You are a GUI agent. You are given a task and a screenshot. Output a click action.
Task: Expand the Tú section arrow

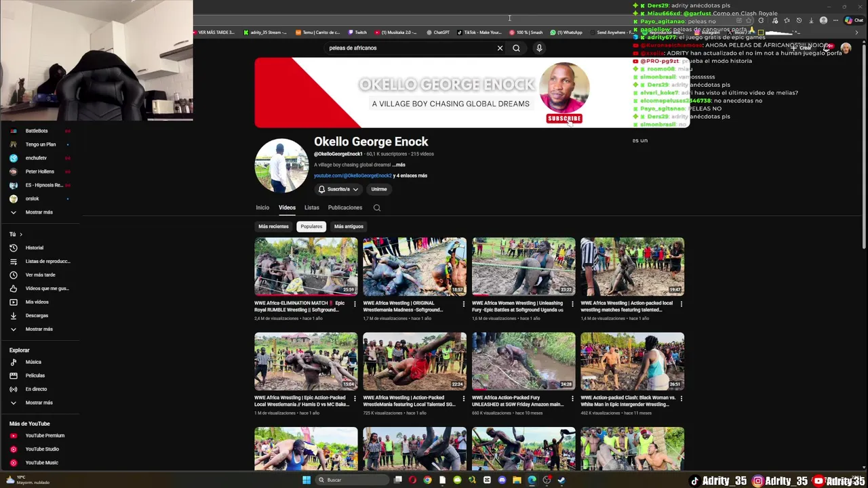click(x=20, y=235)
